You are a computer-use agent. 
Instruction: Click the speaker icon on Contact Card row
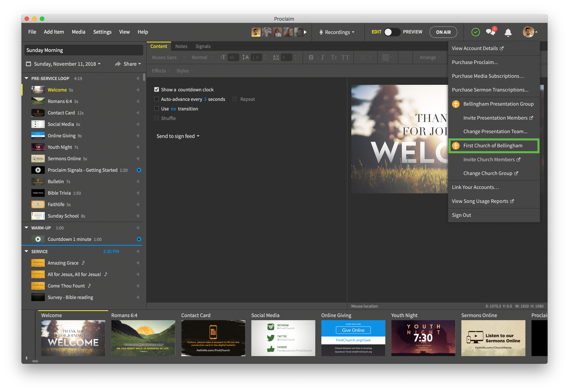coord(138,113)
